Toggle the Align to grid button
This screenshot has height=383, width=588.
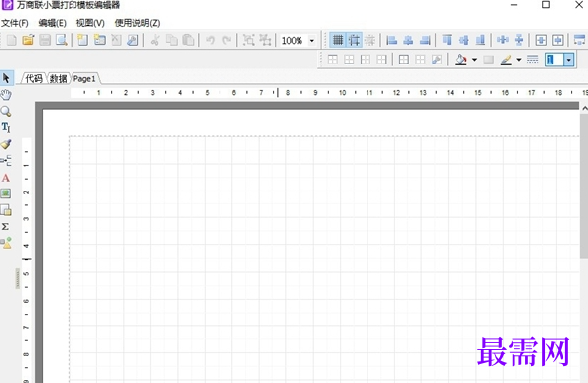354,40
